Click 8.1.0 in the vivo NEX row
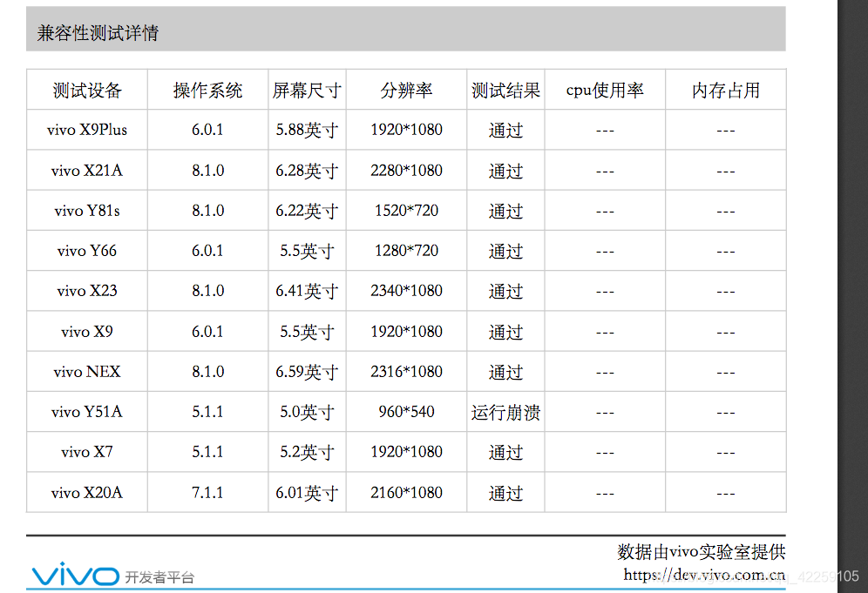Image resolution: width=868 pixels, height=593 pixels. pos(207,372)
